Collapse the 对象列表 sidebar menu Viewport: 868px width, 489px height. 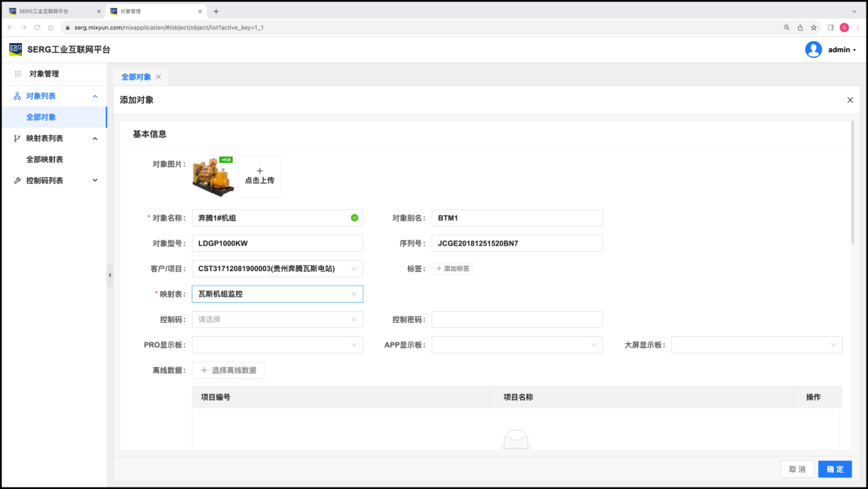click(95, 97)
